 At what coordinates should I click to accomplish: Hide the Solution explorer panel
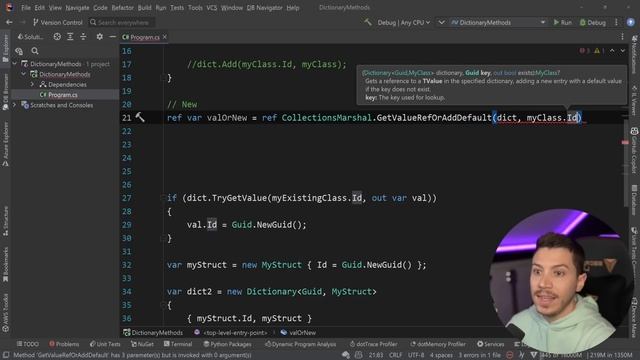(113, 37)
